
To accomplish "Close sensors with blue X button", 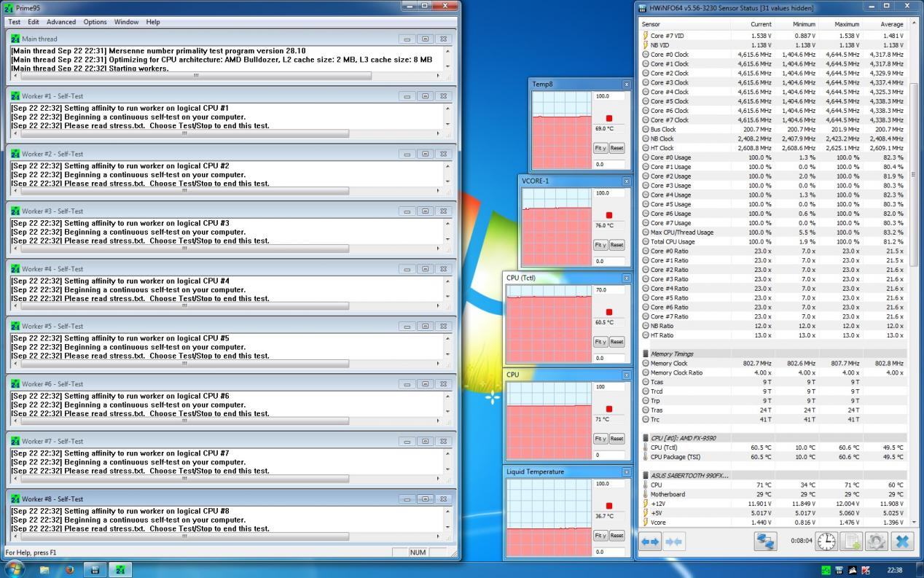I will tap(901, 542).
